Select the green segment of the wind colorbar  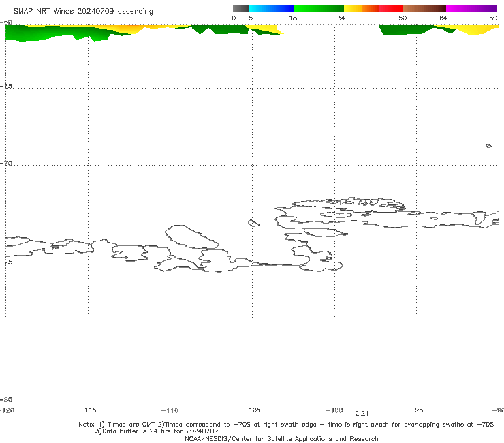[x=319, y=8]
